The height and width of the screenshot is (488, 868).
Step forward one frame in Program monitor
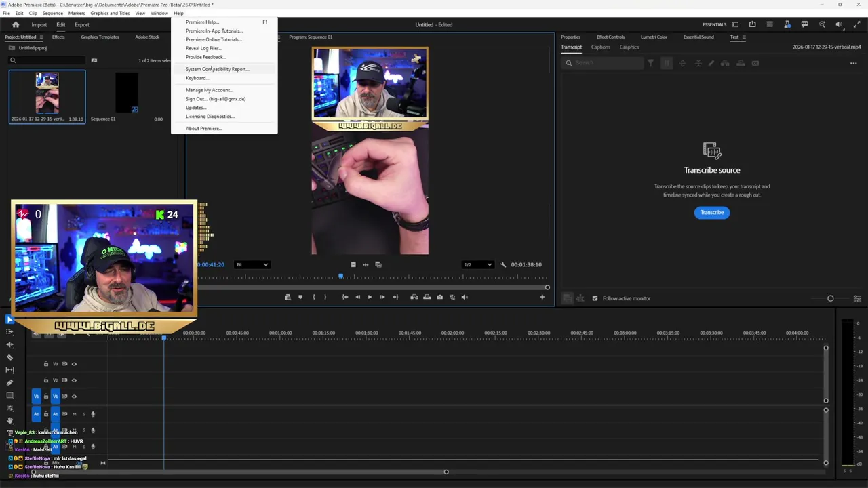382,297
